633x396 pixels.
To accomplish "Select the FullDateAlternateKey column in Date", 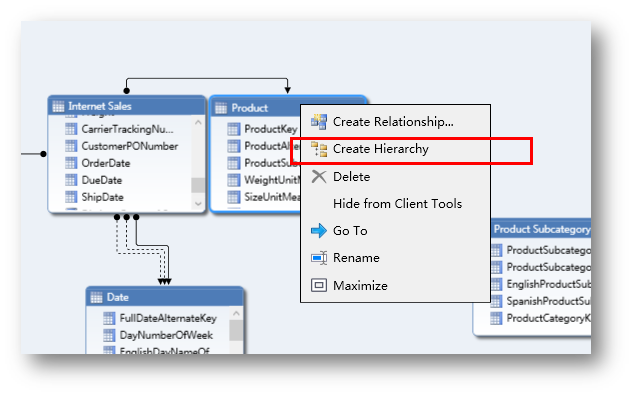I will click(168, 318).
